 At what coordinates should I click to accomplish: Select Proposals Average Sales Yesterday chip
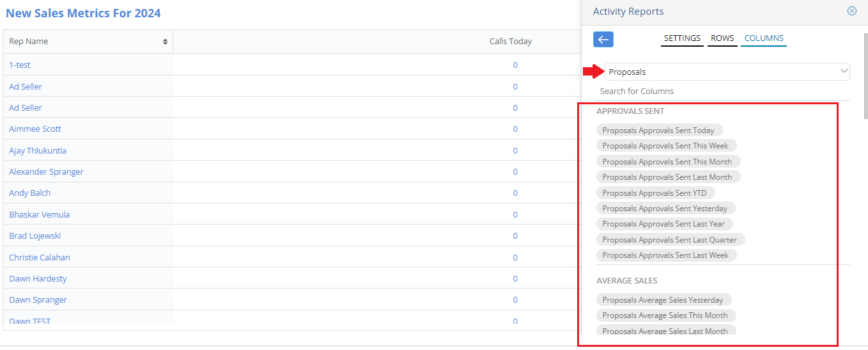663,300
